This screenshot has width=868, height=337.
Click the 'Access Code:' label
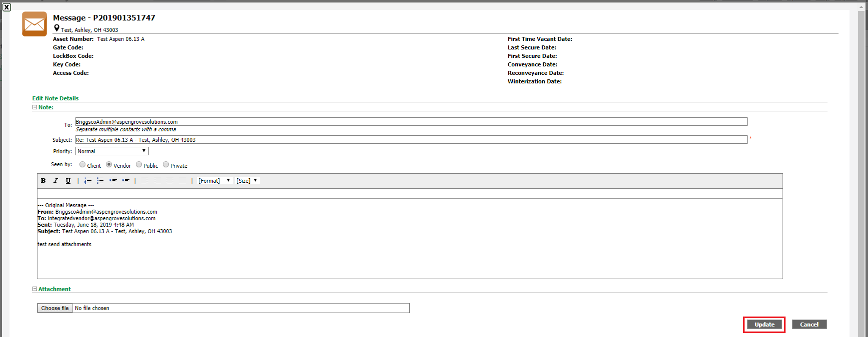click(x=71, y=73)
